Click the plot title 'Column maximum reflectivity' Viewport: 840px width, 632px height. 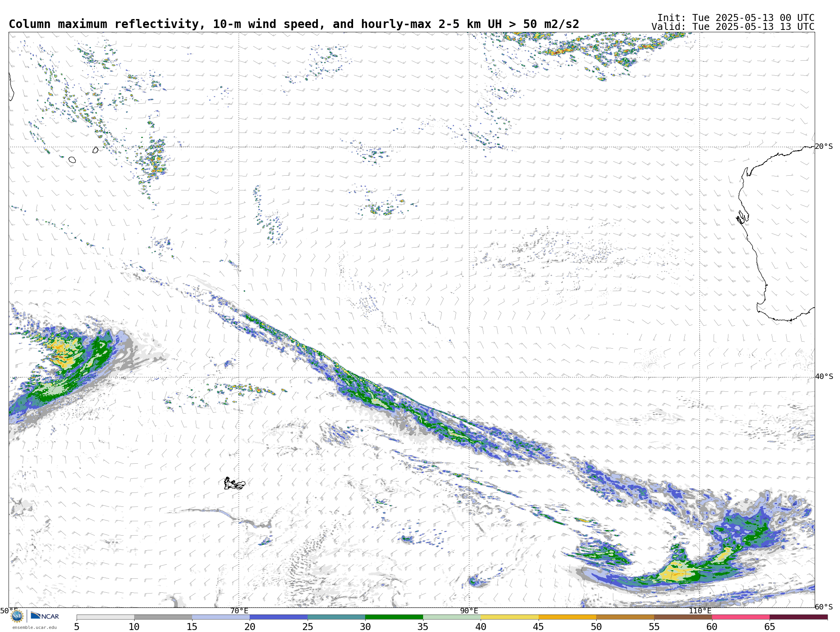click(104, 24)
